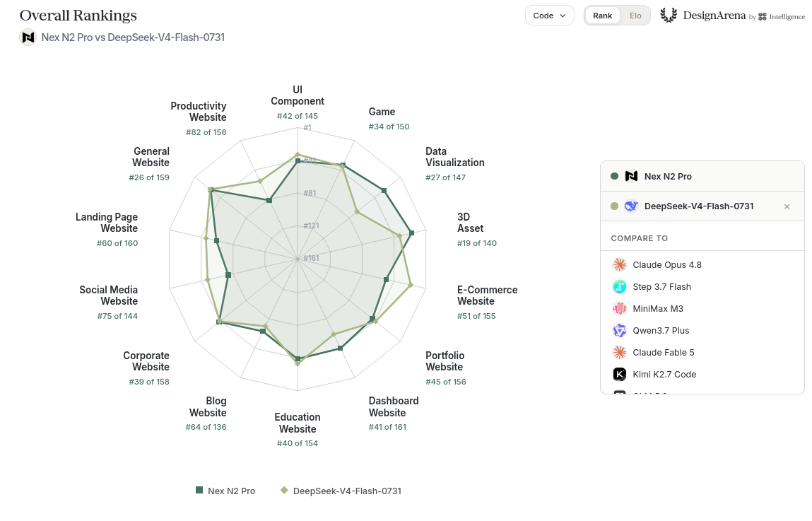Remove DeepSeek-V4-Flash-0731 from comparison
The width and height of the screenshot is (812, 521).
[787, 206]
